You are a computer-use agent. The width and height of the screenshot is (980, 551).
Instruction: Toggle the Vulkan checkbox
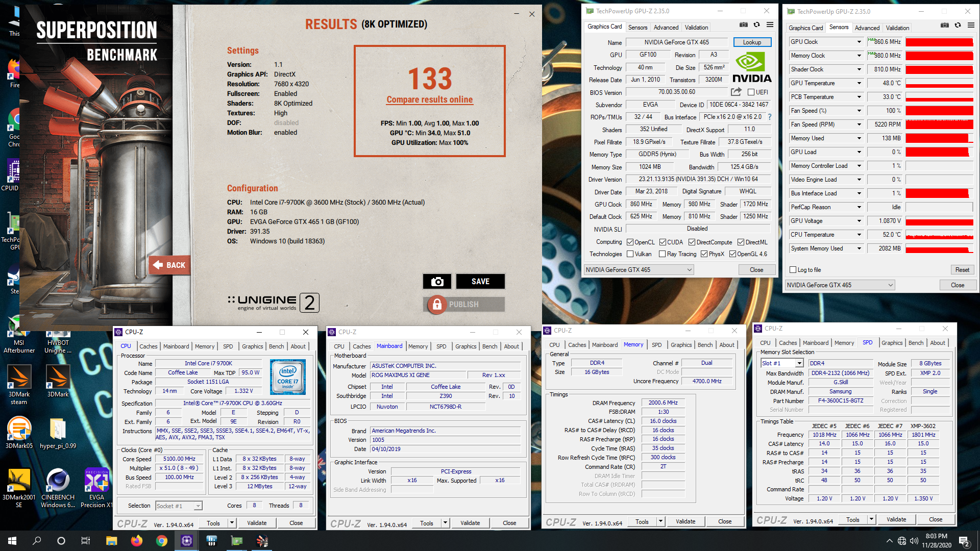[630, 254]
